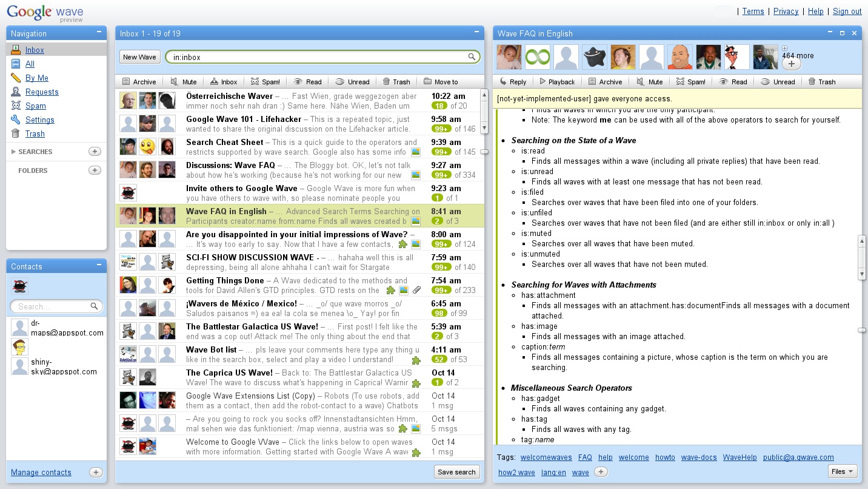Open Getting Things Done wave

click(300, 285)
